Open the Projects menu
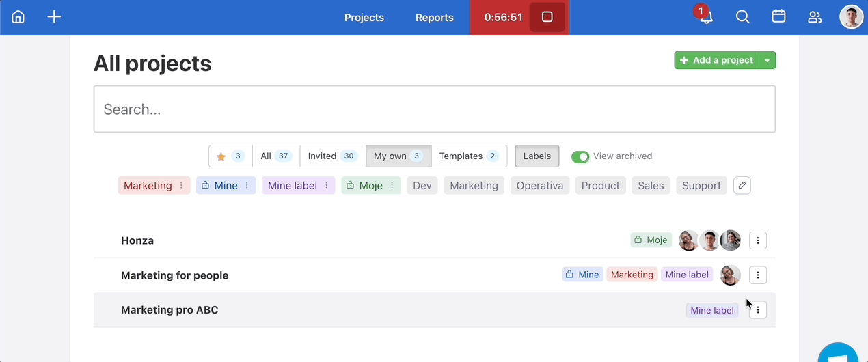Viewport: 868px width, 362px height. click(x=364, y=17)
